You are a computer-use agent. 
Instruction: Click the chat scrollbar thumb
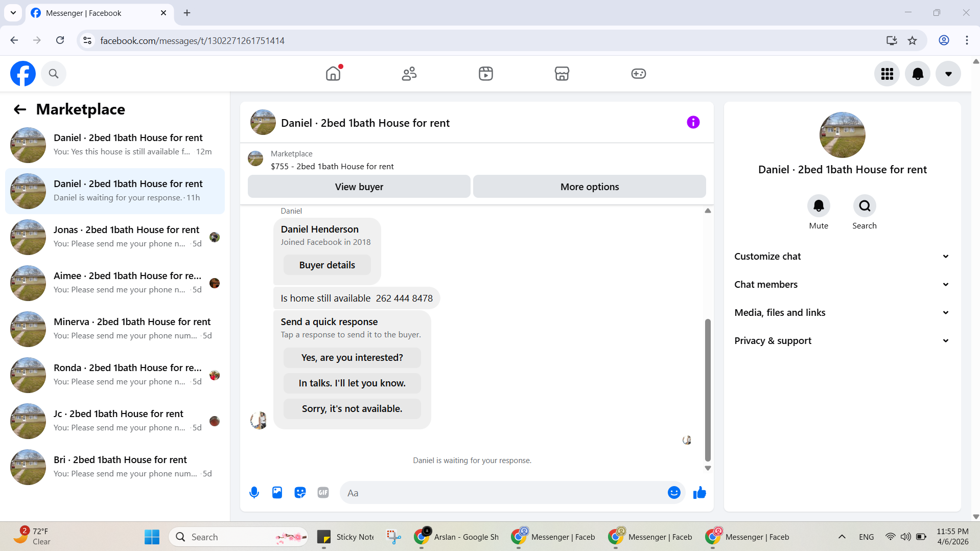point(708,390)
